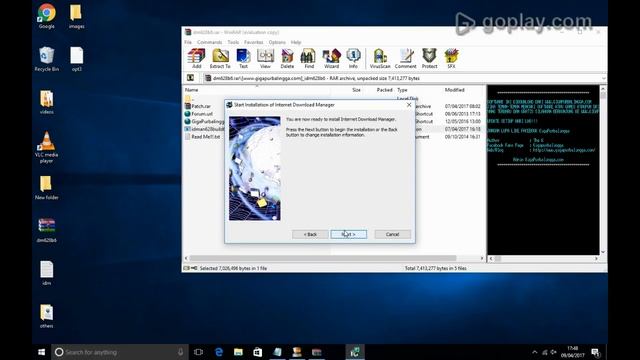The width and height of the screenshot is (640, 360).
Task: Open Task View on the taskbar
Action: point(198,352)
